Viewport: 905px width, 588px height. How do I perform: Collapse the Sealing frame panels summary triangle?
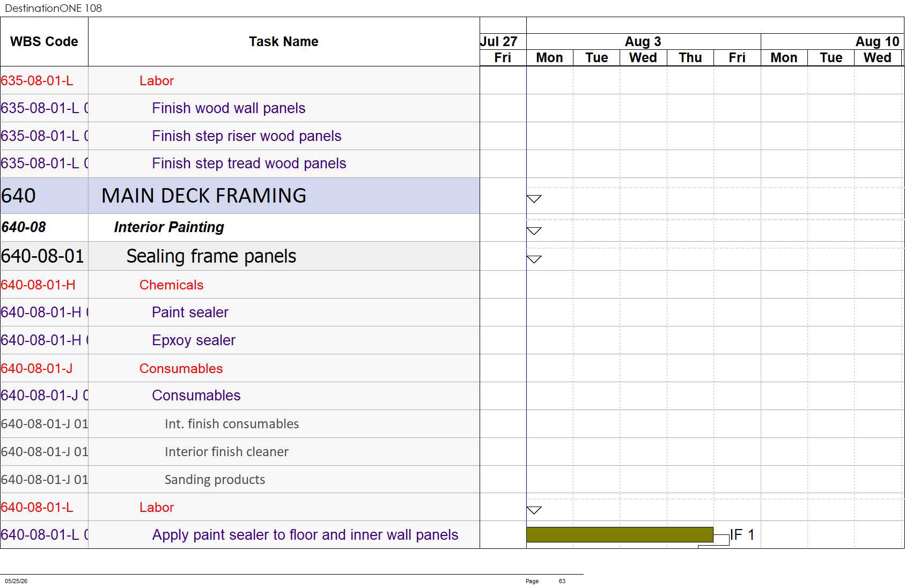tap(534, 259)
